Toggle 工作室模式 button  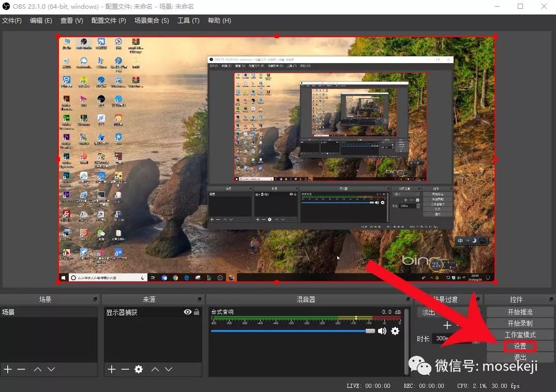520,335
